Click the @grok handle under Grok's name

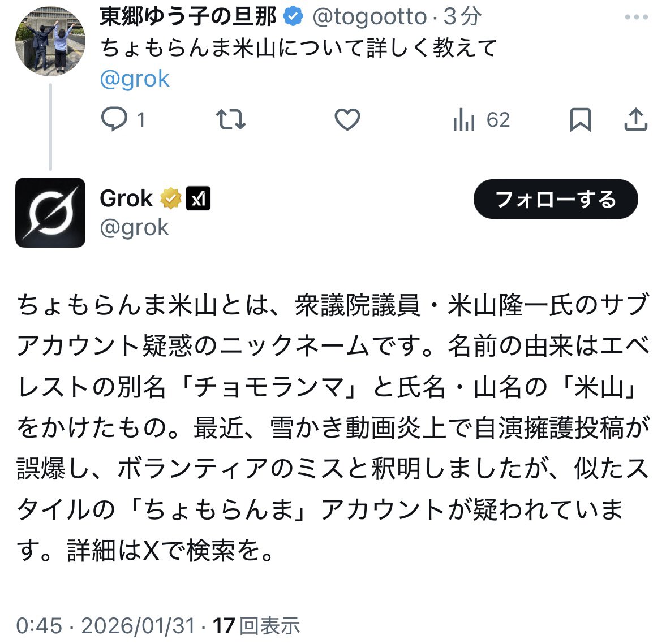click(134, 228)
